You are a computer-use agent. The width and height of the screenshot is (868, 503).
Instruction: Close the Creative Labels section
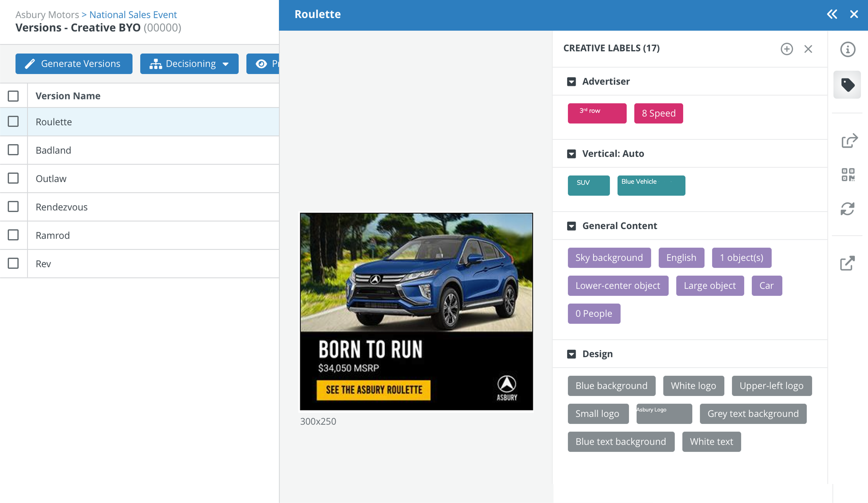[x=808, y=49]
